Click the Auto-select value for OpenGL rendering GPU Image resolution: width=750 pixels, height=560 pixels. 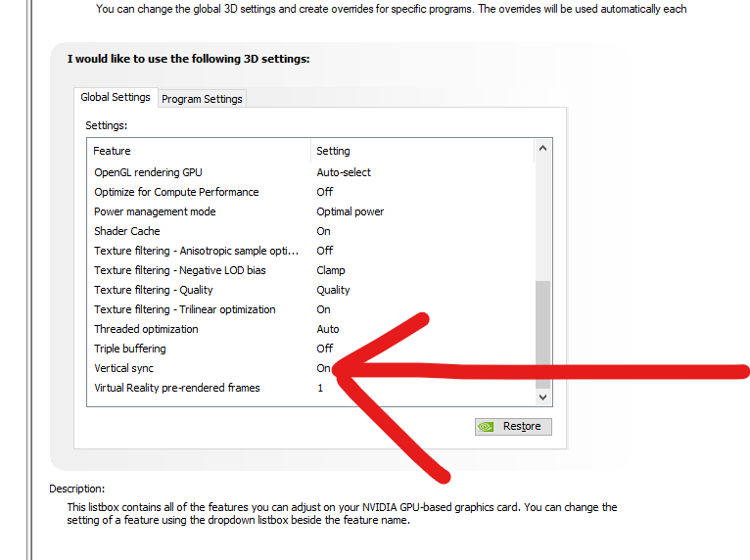(344, 172)
